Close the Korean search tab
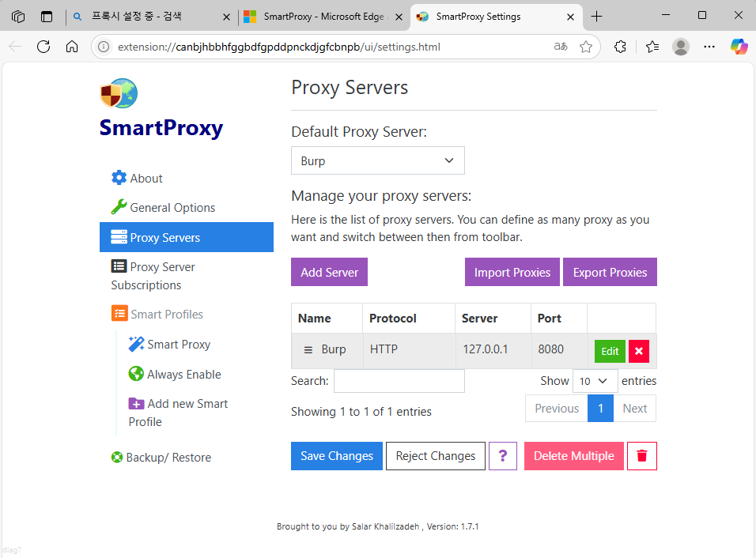Viewport: 756px width, 558px height. [226, 17]
